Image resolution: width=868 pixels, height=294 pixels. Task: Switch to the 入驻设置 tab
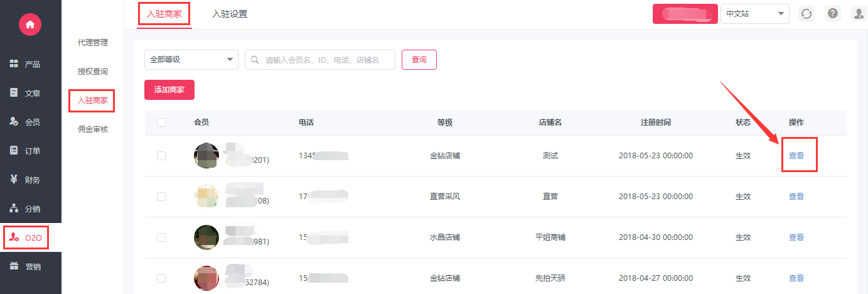[230, 14]
